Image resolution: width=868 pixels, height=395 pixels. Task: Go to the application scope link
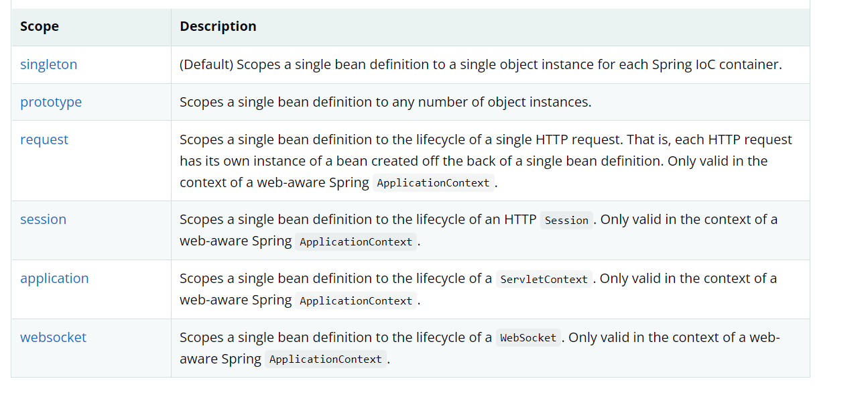point(54,278)
